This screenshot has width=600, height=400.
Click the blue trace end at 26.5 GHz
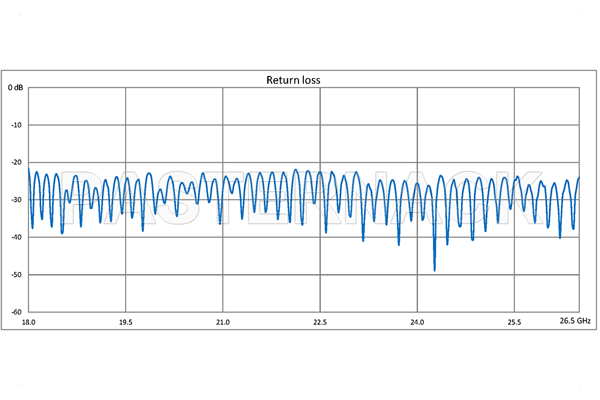pyautogui.click(x=578, y=179)
